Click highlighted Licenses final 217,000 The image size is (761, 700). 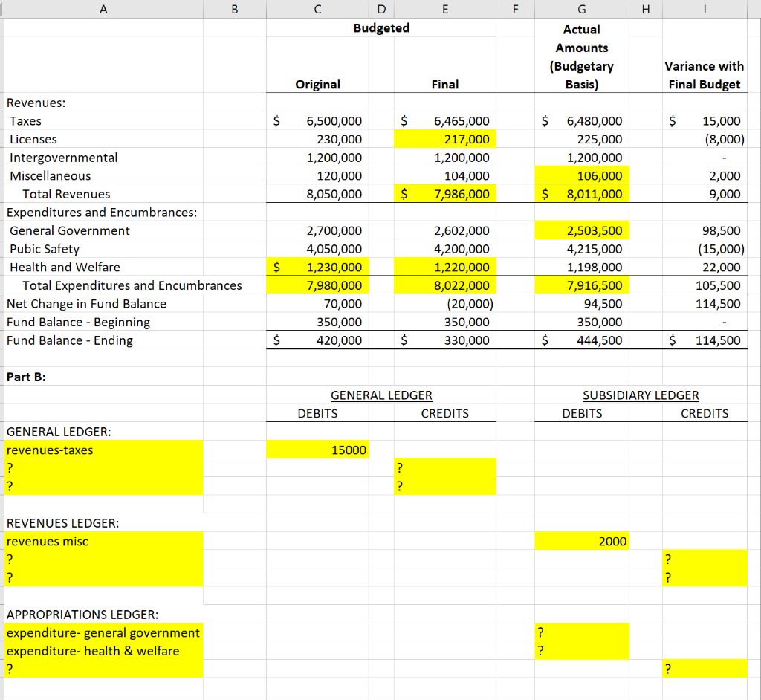(445, 139)
